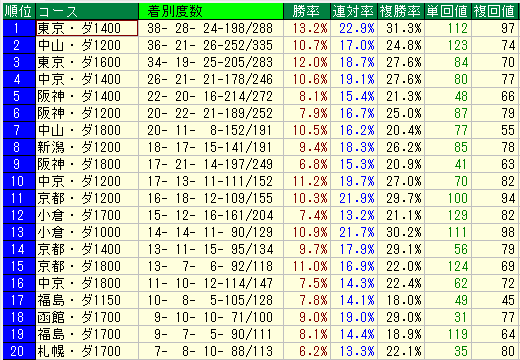
Task: Select the 京都・ダ1200 course cell
Action: tap(87, 198)
